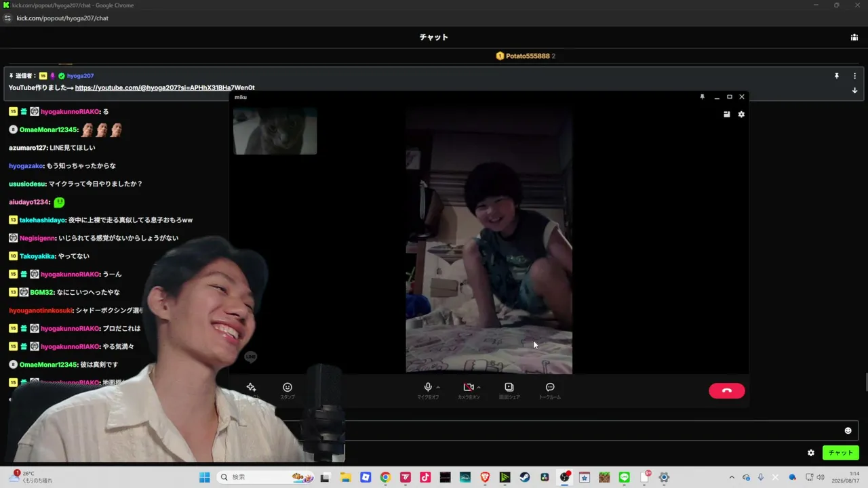Switch the call view layout icon
This screenshot has width=868, height=488.
click(x=727, y=115)
